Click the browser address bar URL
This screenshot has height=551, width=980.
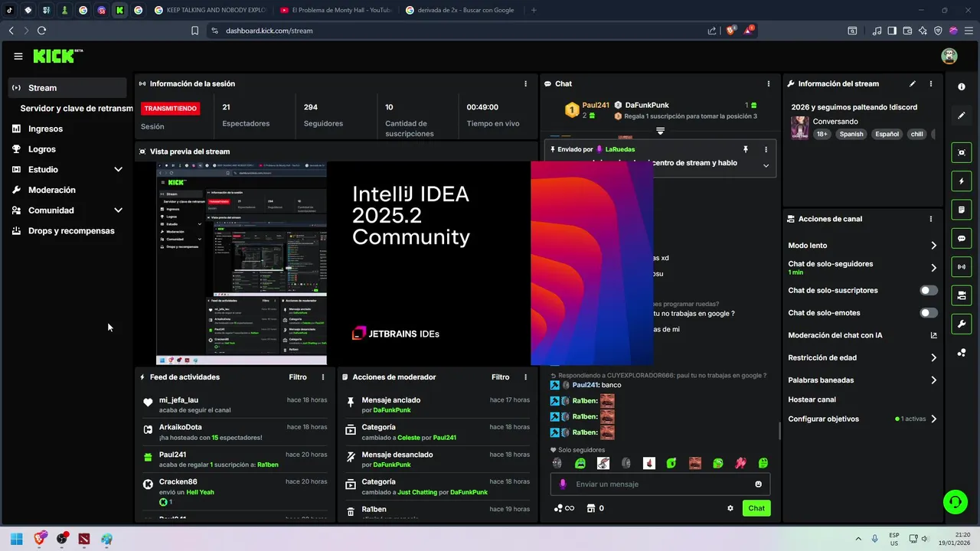269,31
